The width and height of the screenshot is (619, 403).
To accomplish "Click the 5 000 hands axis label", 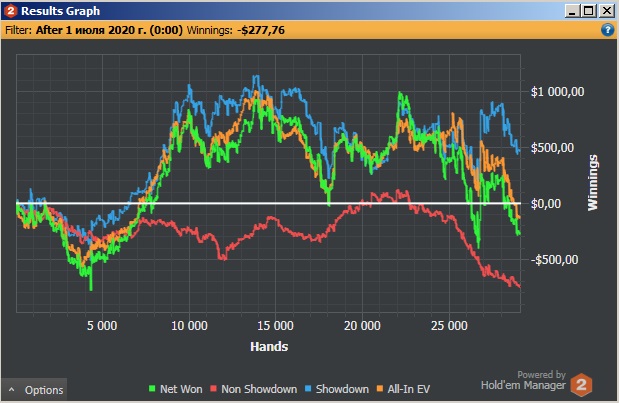I will 102,326.
